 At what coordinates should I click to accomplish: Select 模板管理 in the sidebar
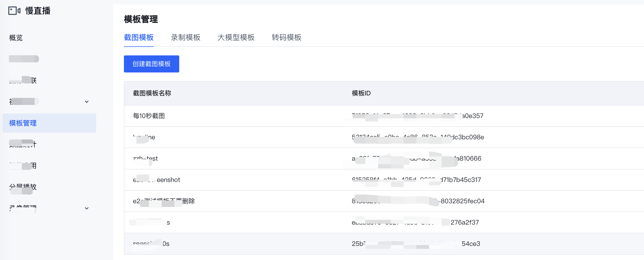pos(23,123)
